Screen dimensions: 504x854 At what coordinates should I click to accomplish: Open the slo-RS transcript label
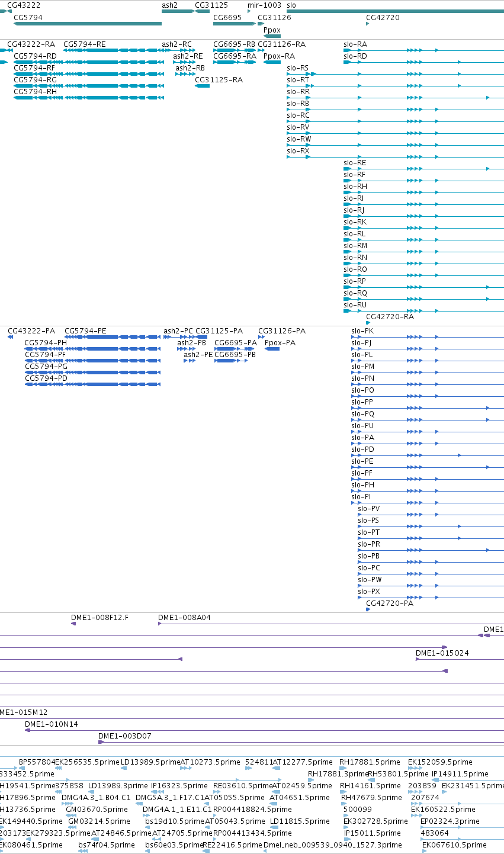point(298,68)
